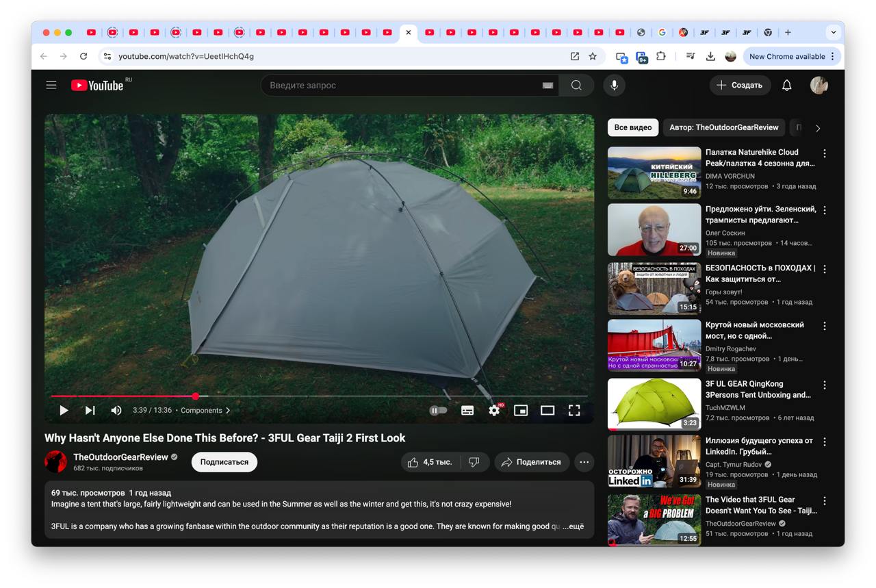Viewport: 876px width, 588px height.
Task: Mute the video with the speaker icon
Action: click(x=116, y=411)
